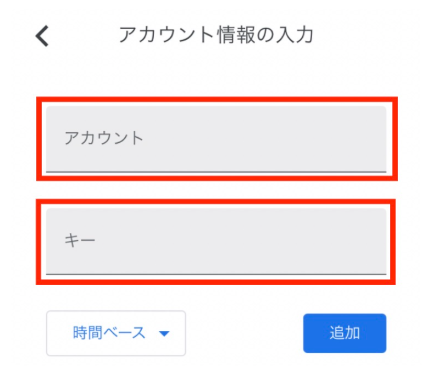Click the blue 追加 button

pyautogui.click(x=345, y=333)
